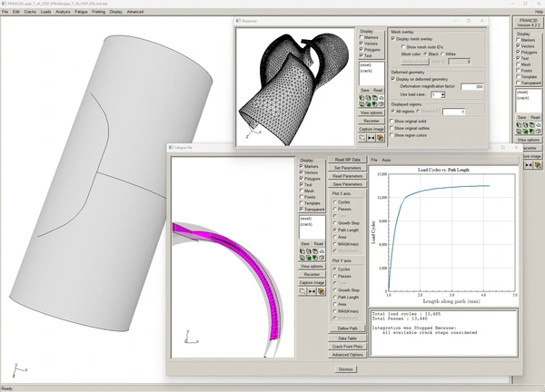The width and height of the screenshot is (545, 392).
Task: Click fourth view icon, top row, Response window
Action: point(381,98)
